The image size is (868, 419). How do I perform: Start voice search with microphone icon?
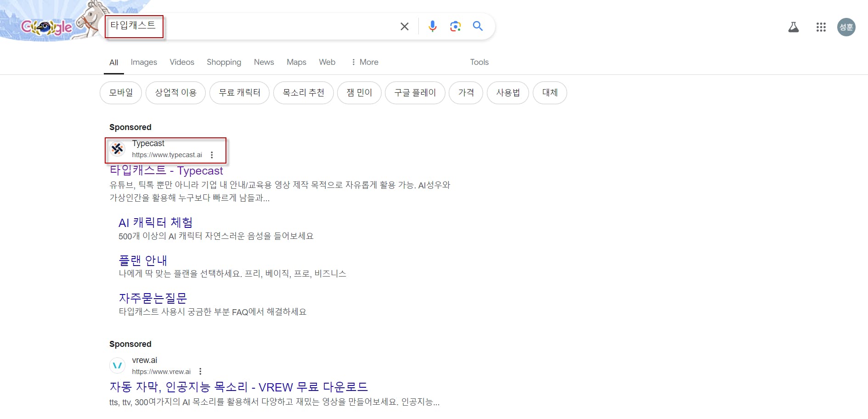click(x=432, y=26)
